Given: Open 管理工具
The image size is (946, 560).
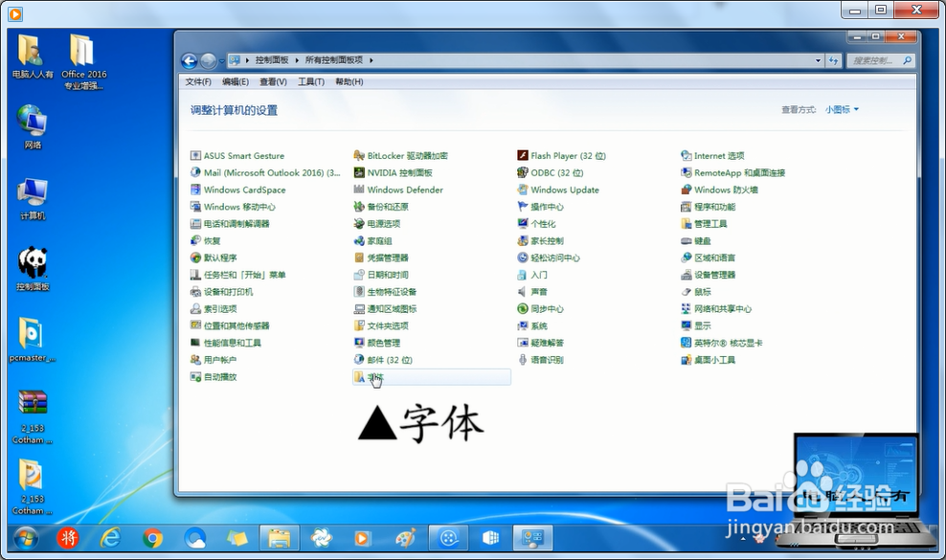Looking at the screenshot, I should click(x=704, y=224).
